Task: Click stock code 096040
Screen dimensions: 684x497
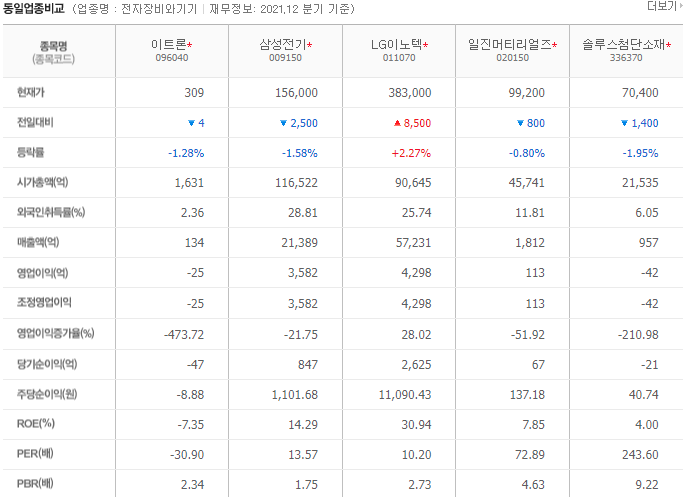Action: (172, 58)
